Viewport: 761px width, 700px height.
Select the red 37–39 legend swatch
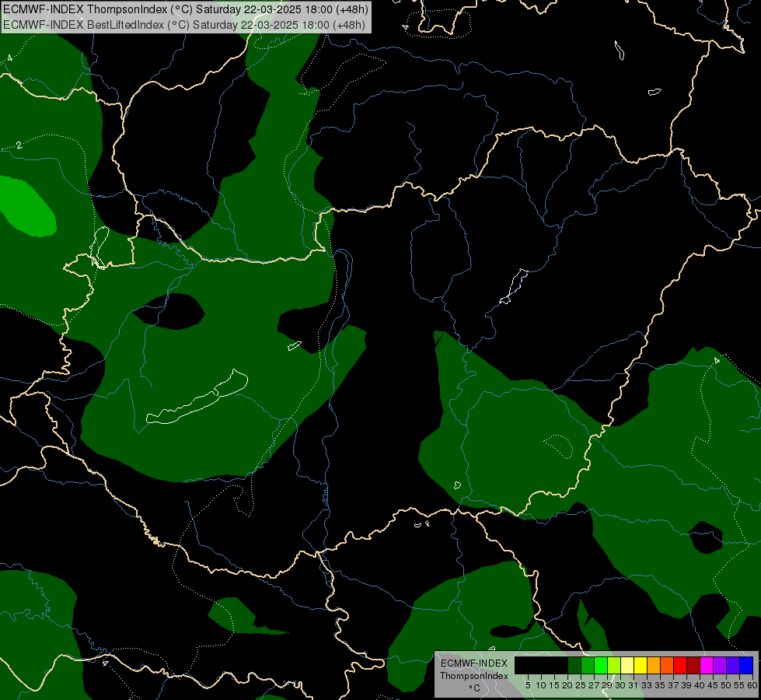[680, 665]
